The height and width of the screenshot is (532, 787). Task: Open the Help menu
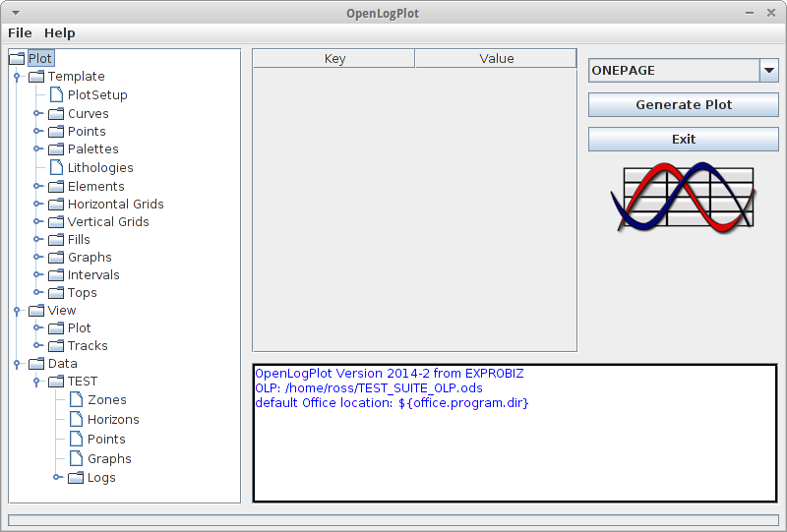click(60, 33)
